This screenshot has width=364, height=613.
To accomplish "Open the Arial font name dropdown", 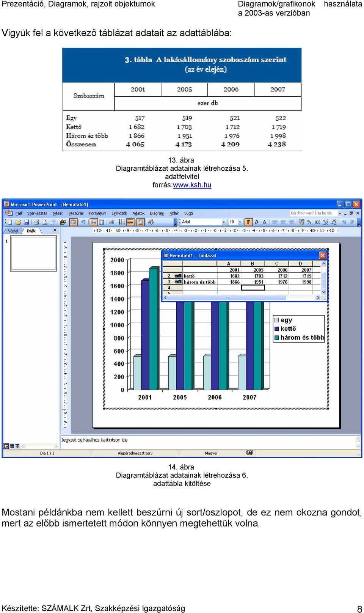I will 224,222.
